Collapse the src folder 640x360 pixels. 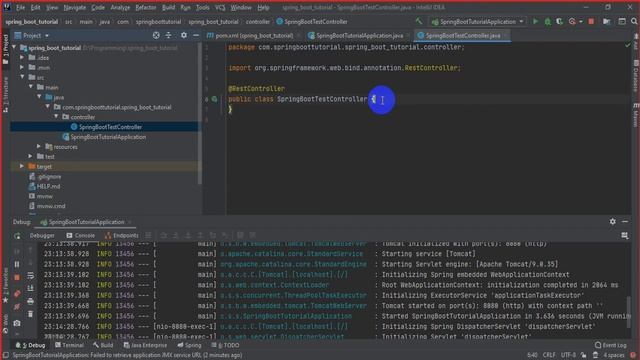[22, 77]
